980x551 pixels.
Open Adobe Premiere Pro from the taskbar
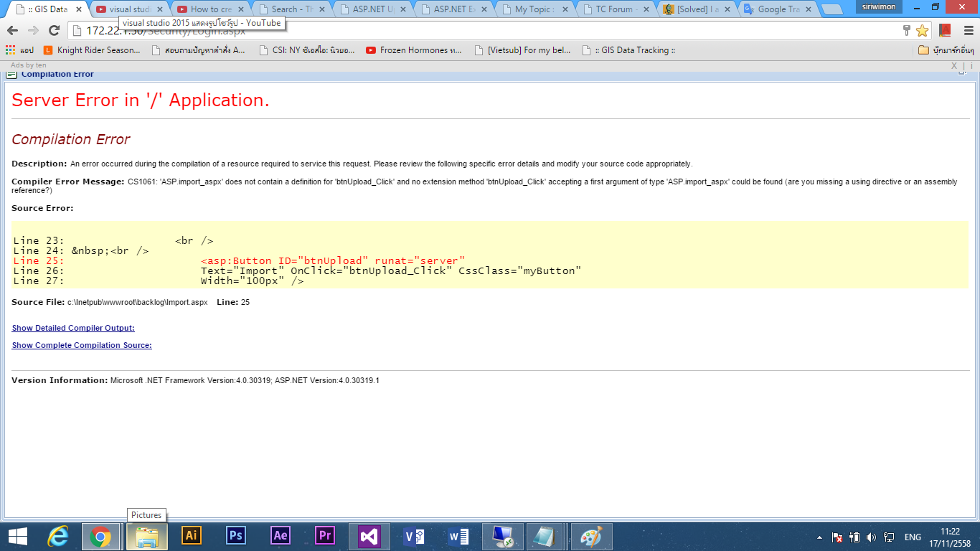[x=325, y=536]
